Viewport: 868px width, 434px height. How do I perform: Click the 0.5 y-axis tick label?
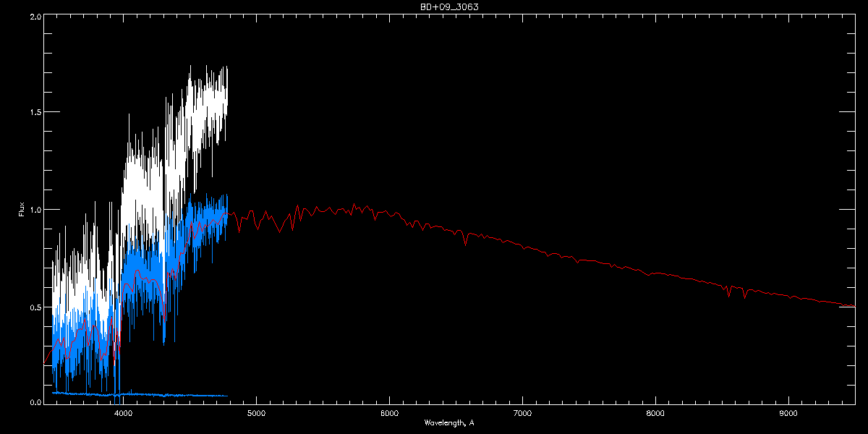(35, 307)
